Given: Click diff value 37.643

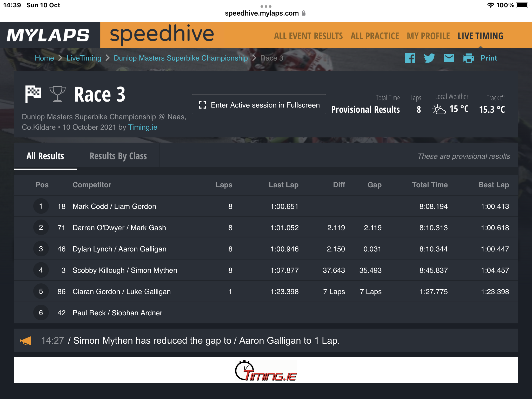Looking at the screenshot, I should coord(334,270).
